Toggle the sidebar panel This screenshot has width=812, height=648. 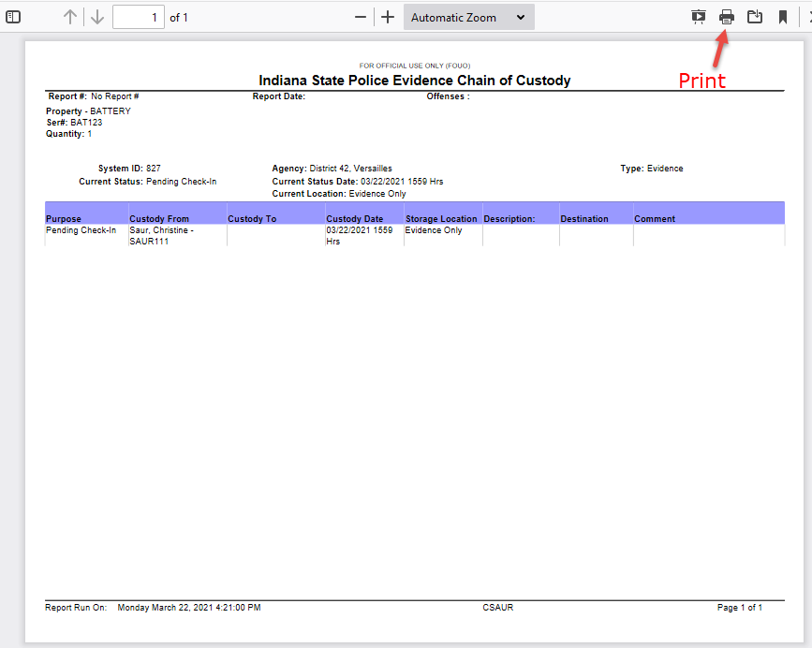(14, 17)
